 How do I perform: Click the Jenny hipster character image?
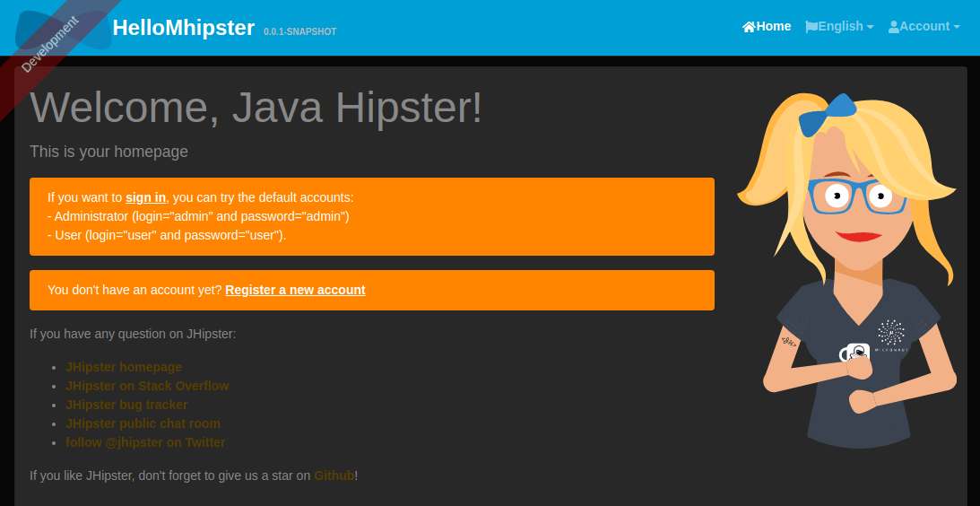click(847, 270)
